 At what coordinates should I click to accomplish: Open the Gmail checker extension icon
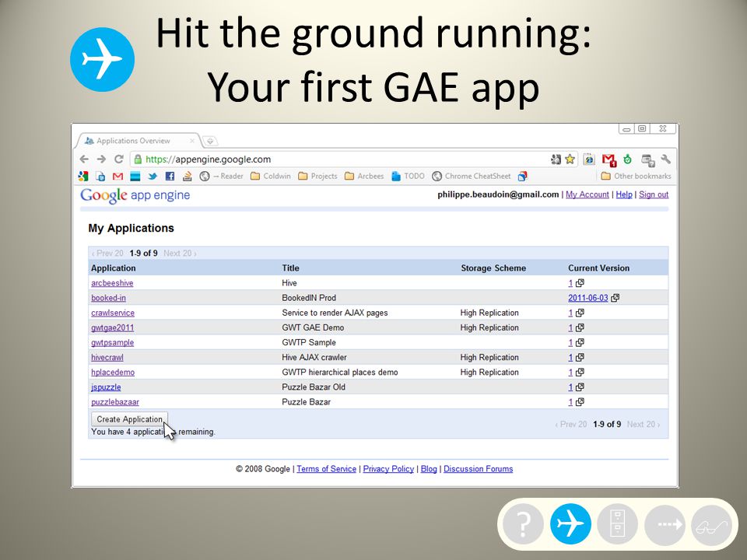(x=608, y=160)
